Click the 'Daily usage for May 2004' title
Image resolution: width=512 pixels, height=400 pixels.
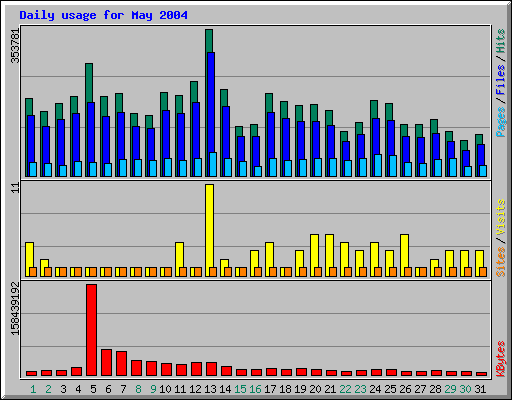click(103, 15)
